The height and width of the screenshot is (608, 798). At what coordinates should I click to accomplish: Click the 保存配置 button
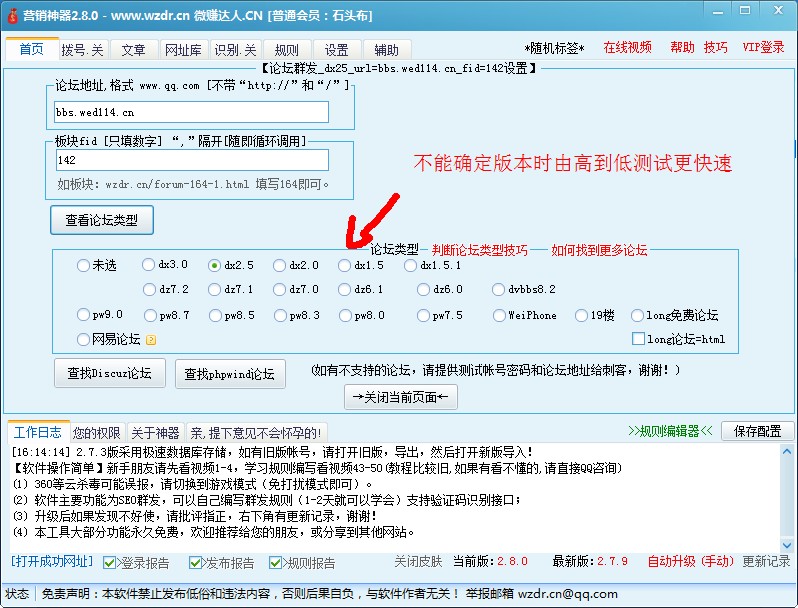click(x=757, y=431)
